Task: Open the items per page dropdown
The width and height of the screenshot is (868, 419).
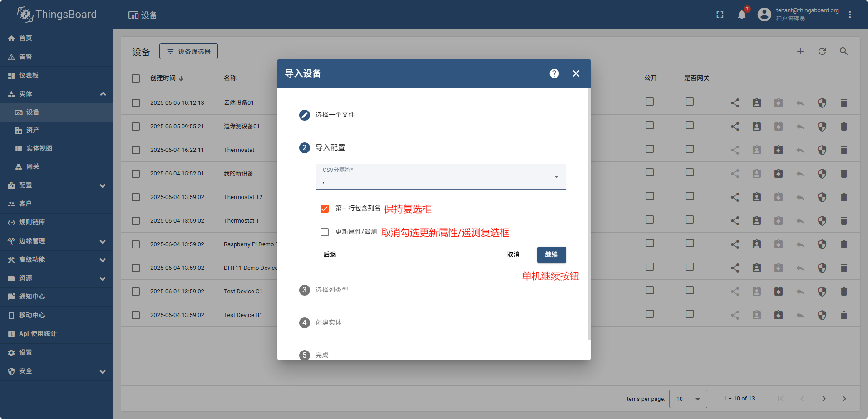Action: pos(688,399)
